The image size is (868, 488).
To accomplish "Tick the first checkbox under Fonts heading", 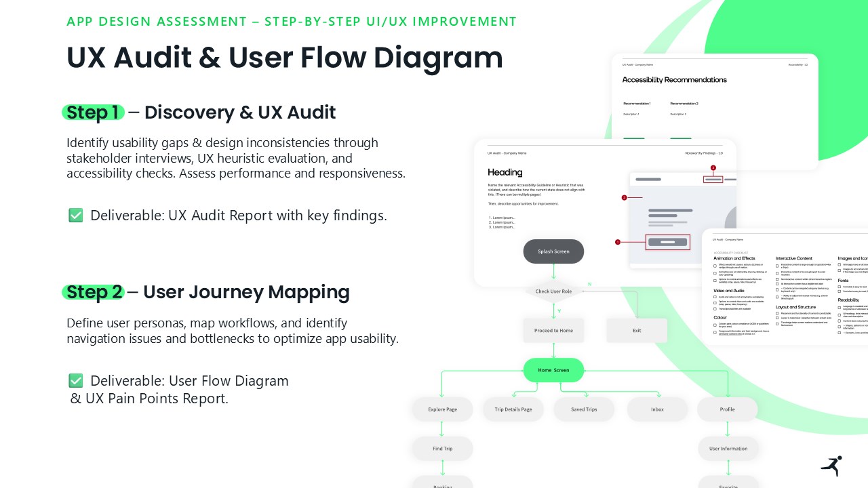I will tap(840, 287).
